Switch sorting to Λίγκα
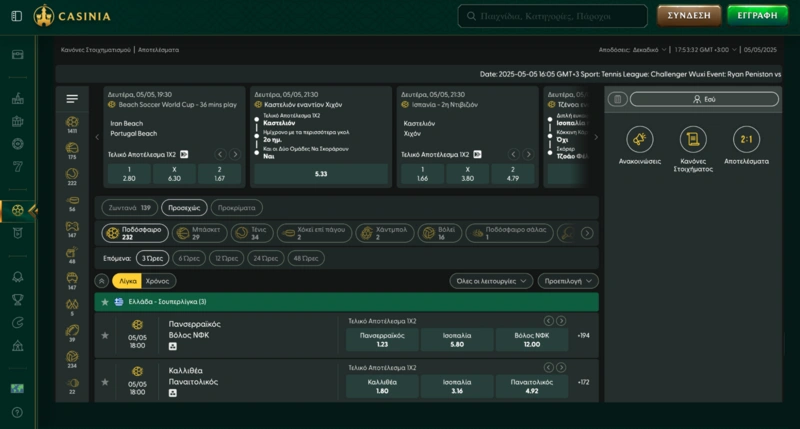Screen dimensions: 800x429 [x=128, y=281]
